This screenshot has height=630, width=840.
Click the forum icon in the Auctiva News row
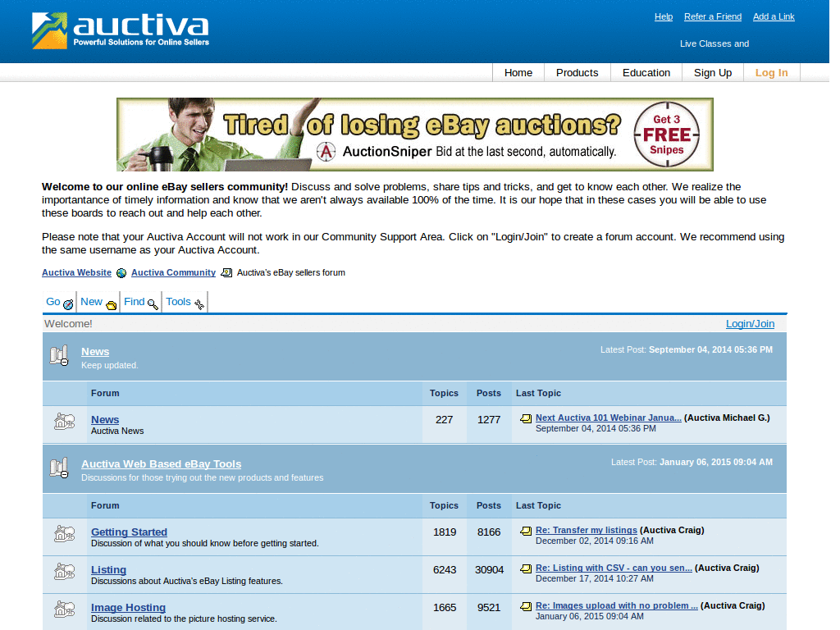click(64, 422)
